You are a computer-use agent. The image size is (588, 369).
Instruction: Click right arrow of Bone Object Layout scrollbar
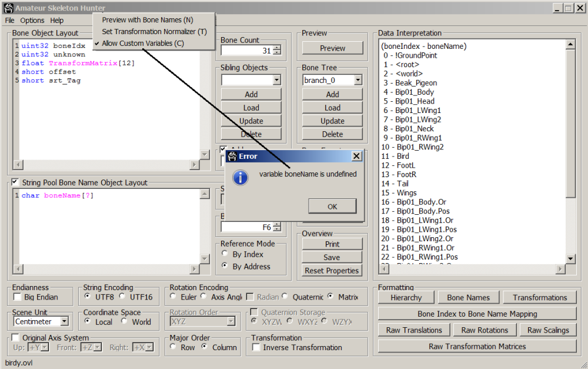point(194,164)
